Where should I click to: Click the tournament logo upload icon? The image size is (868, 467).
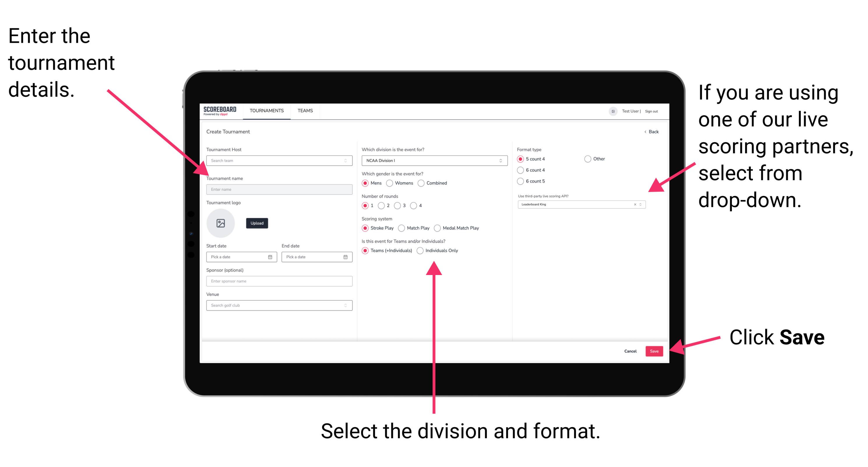[x=220, y=223]
